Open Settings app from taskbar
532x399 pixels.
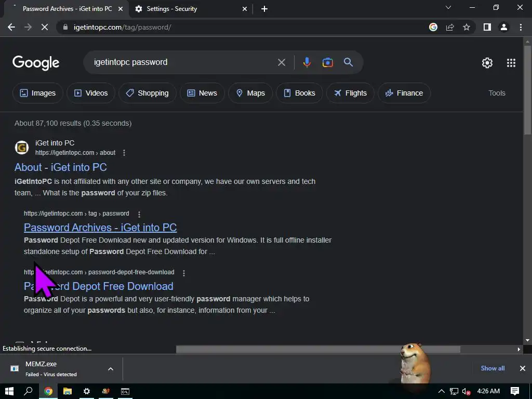click(87, 391)
